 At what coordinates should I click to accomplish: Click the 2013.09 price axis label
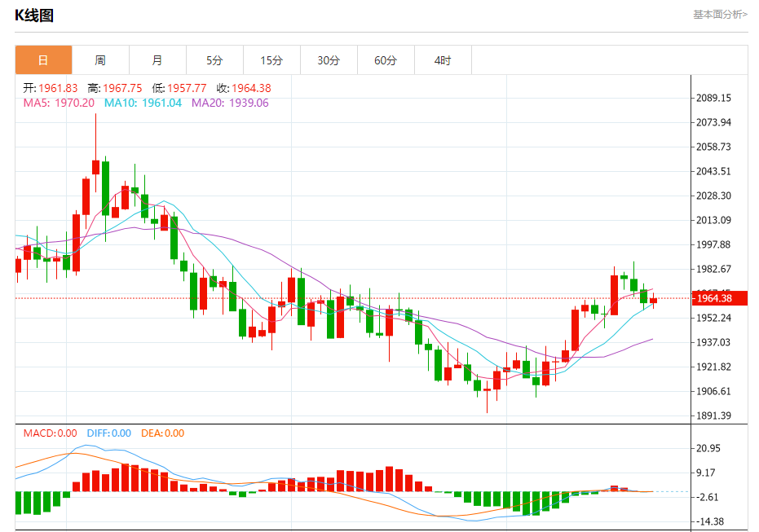pyautogui.click(x=713, y=220)
